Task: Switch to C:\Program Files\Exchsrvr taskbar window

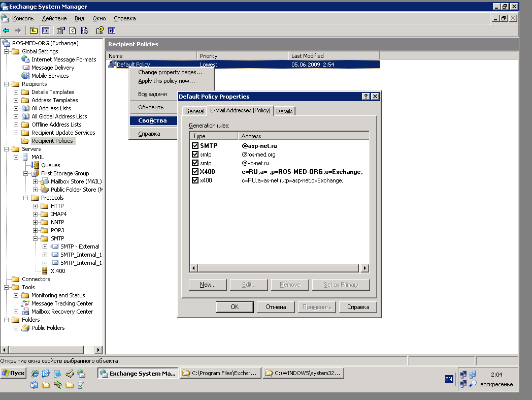Action: pos(221,373)
